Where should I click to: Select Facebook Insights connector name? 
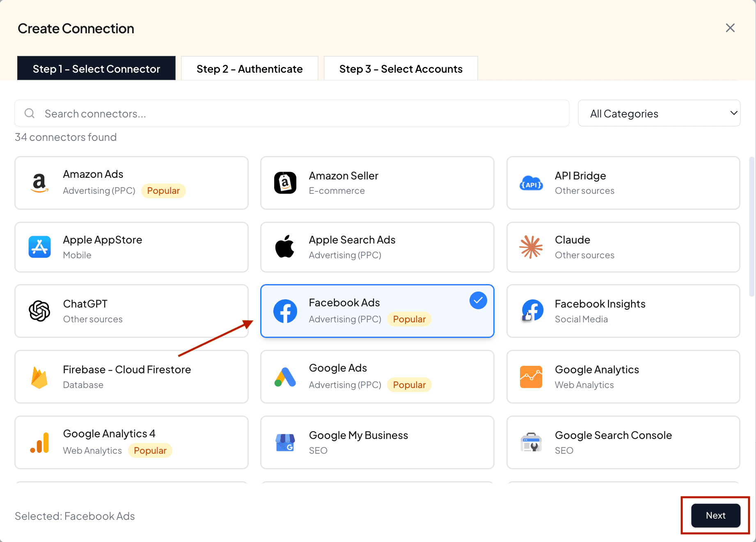[x=600, y=304]
